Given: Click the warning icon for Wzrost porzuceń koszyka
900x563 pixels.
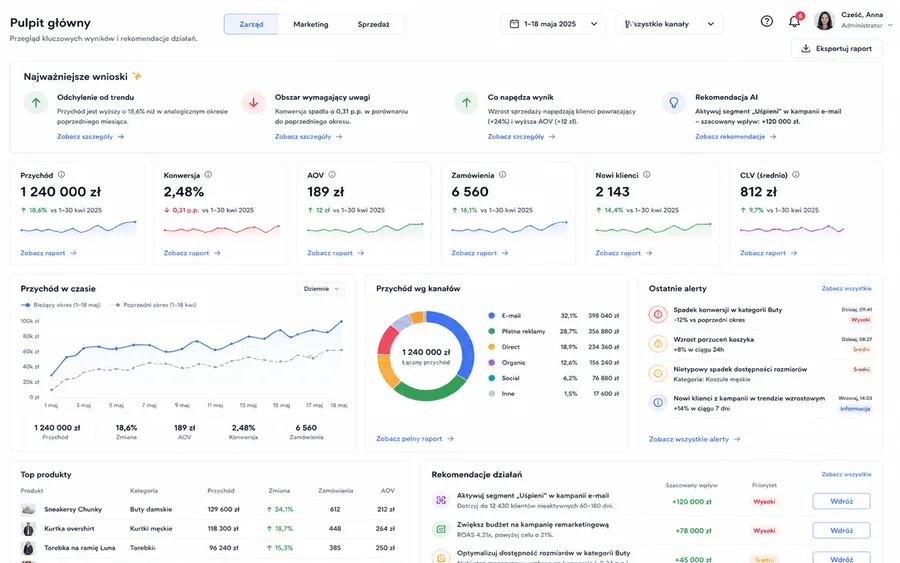Looking at the screenshot, I should pyautogui.click(x=658, y=344).
